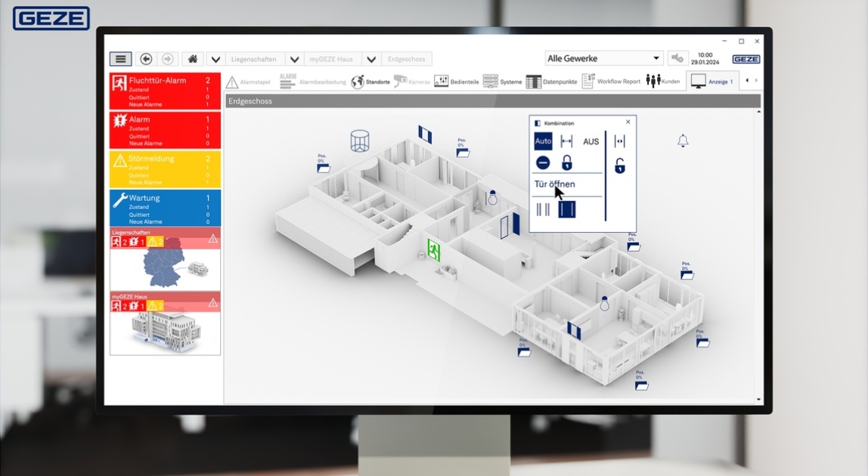The image size is (868, 476).
Task: Mute alarm sound with the speaker icon
Action: pyautogui.click(x=677, y=58)
